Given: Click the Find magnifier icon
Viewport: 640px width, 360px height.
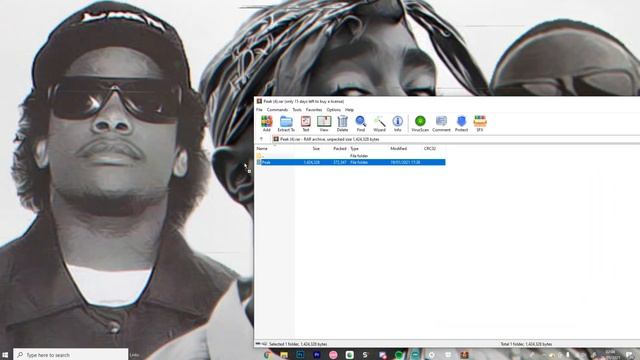Looking at the screenshot, I should (361, 123).
